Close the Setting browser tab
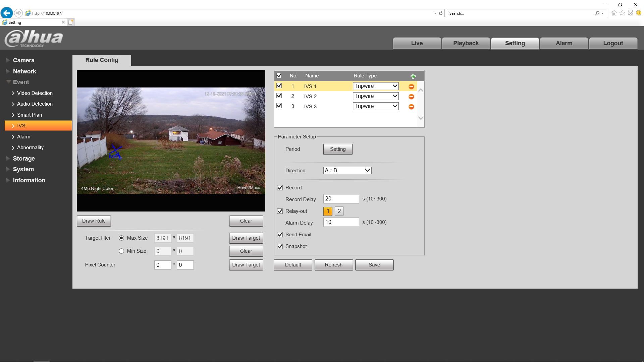644x362 pixels. 63,22
